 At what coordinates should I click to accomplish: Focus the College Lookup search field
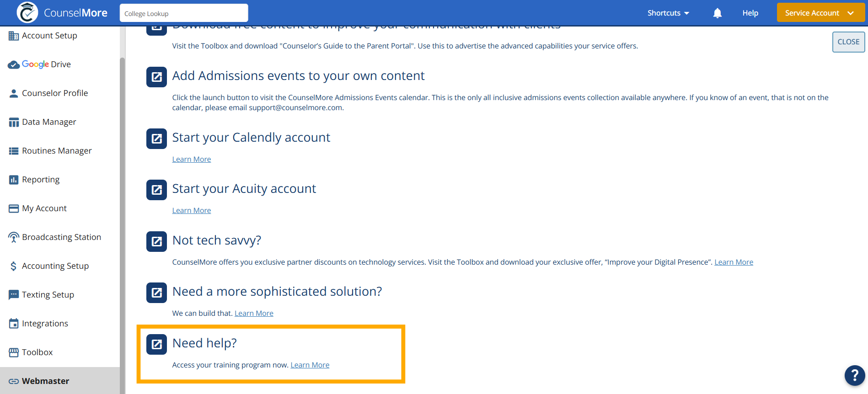pyautogui.click(x=184, y=13)
